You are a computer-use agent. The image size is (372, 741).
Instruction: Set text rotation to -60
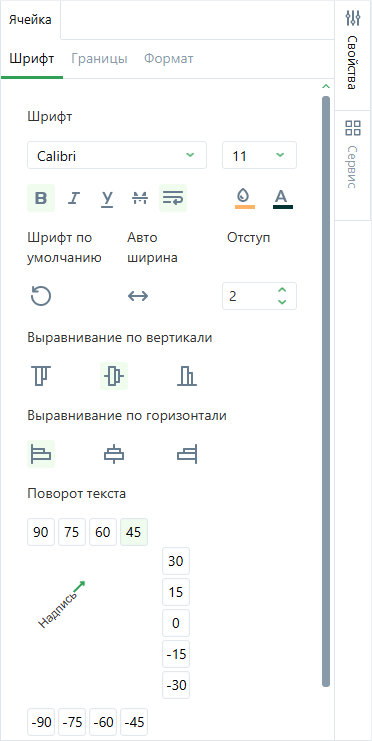click(x=103, y=723)
